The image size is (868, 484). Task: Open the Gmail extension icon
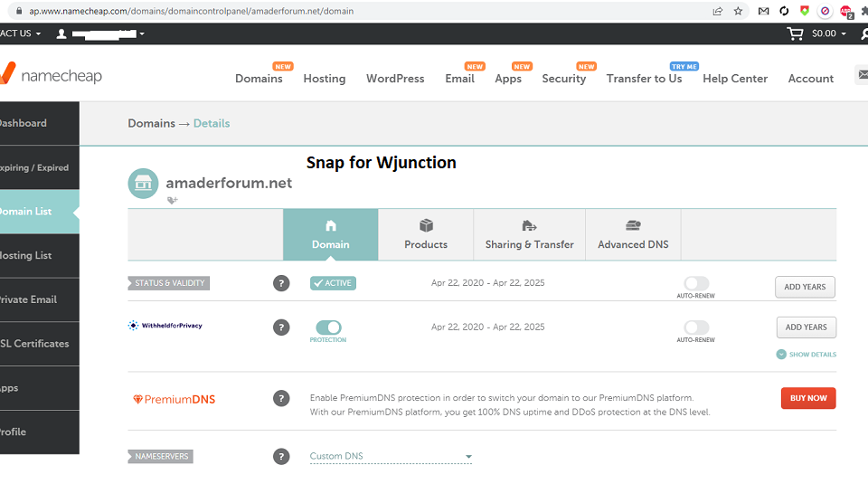pyautogui.click(x=763, y=11)
